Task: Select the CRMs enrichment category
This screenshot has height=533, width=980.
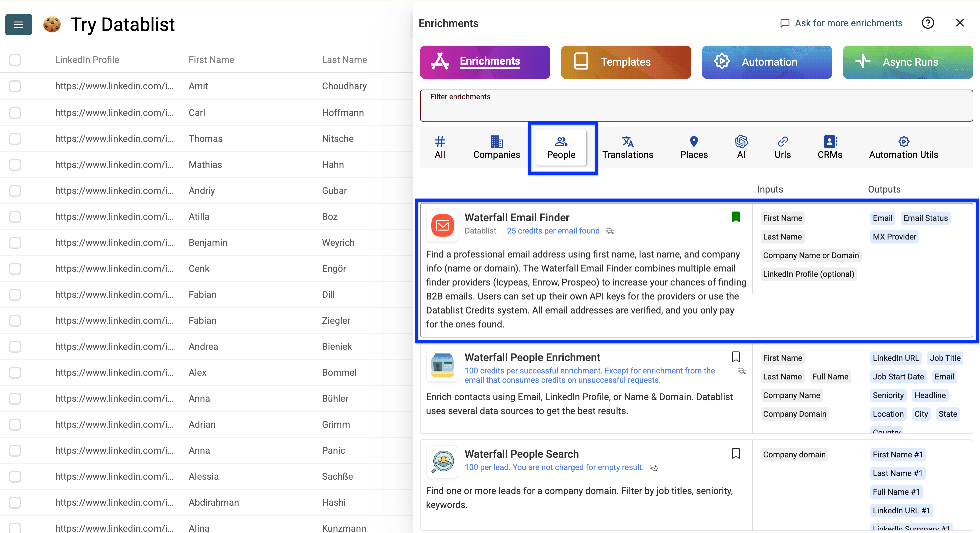Action: (x=829, y=148)
